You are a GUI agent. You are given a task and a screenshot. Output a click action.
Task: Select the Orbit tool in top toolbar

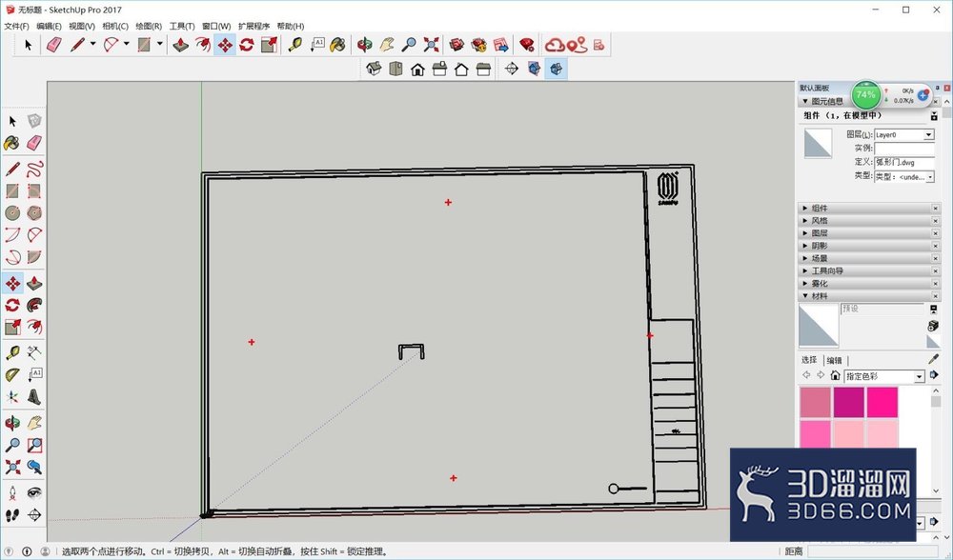tap(365, 45)
